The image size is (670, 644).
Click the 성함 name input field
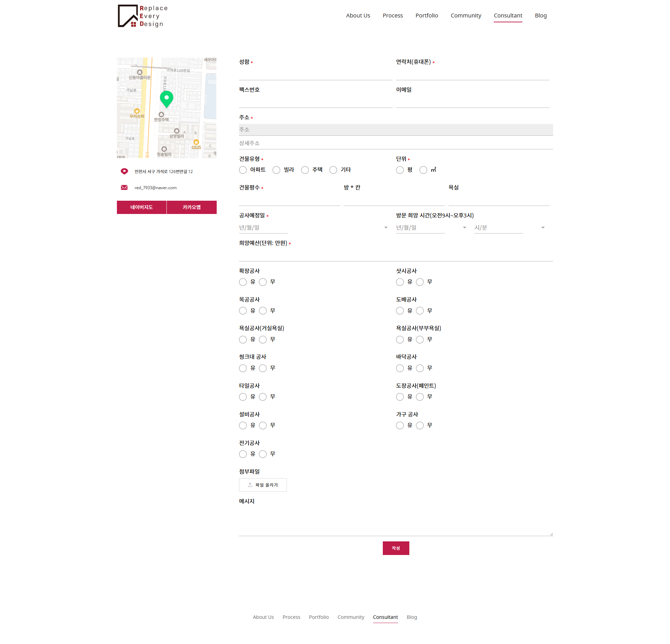(x=315, y=74)
